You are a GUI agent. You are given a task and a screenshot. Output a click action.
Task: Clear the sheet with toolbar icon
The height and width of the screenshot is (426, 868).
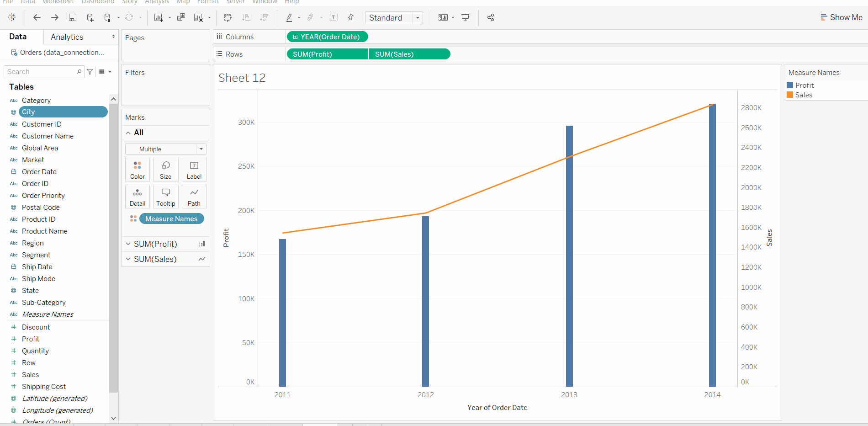coord(198,17)
